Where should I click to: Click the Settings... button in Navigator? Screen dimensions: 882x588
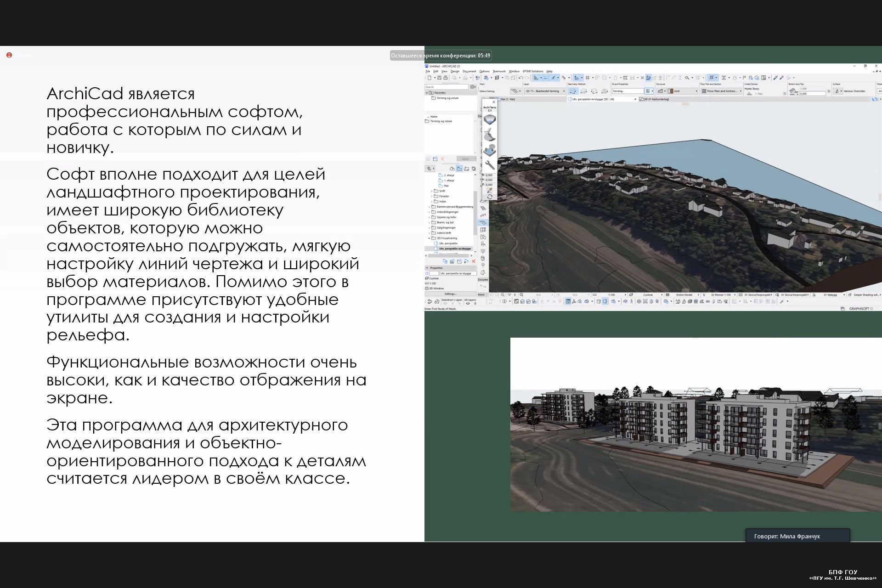[x=451, y=294]
